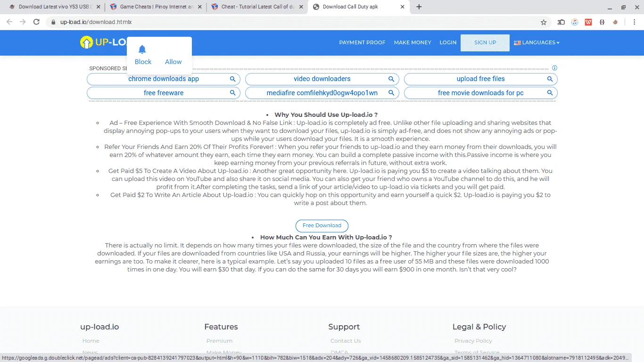Image resolution: width=644 pixels, height=362 pixels.
Task: Click the Up-load.io logo arrow icon
Action: (86, 42)
